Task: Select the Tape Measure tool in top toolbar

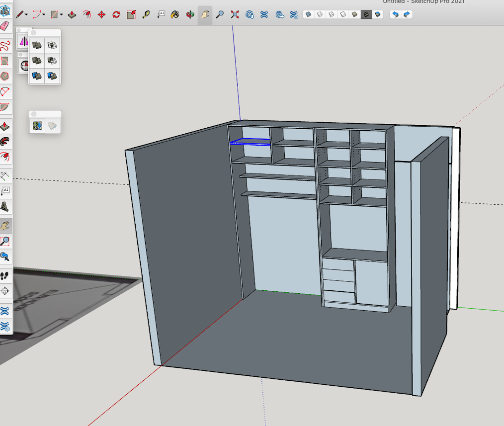Action: (x=146, y=14)
